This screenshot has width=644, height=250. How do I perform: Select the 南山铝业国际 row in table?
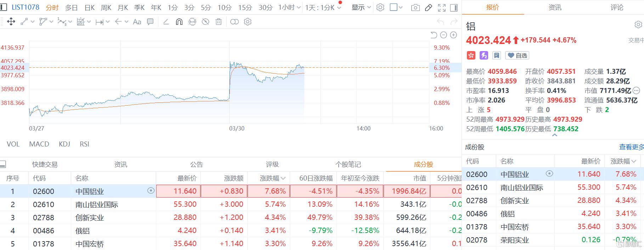tap(97, 205)
